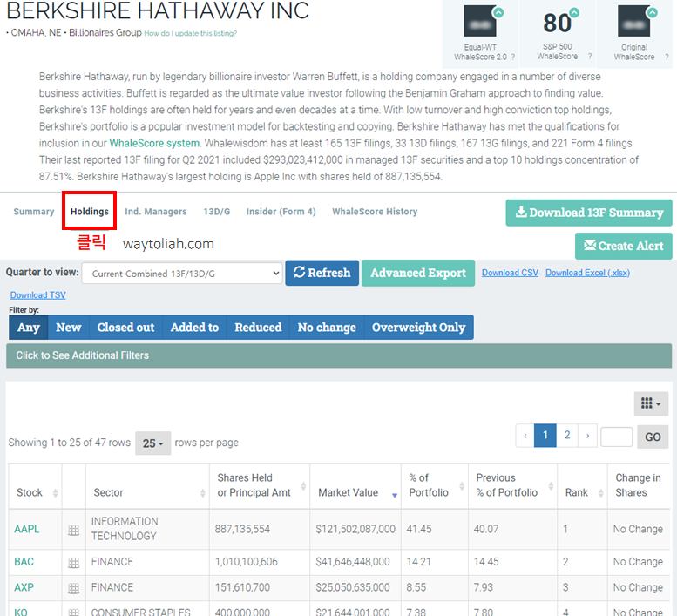Image resolution: width=677 pixels, height=616 pixels.
Task: Download holdings as CSV
Action: [x=510, y=273]
